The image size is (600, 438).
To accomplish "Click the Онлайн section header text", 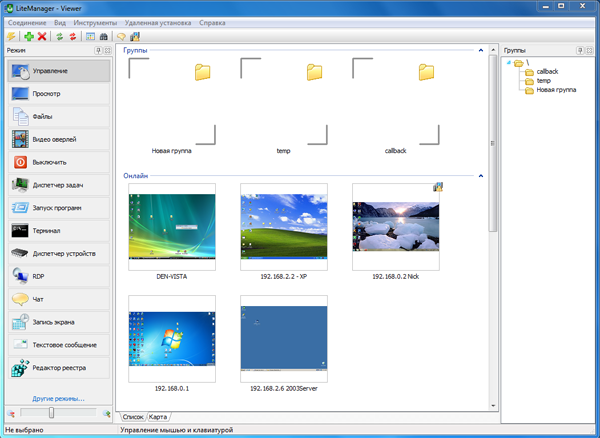I will [x=135, y=176].
